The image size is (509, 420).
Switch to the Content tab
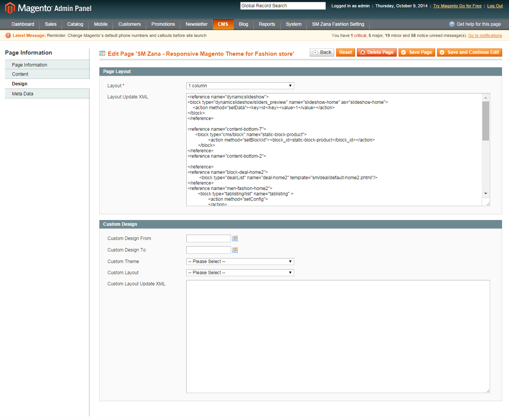(47, 74)
